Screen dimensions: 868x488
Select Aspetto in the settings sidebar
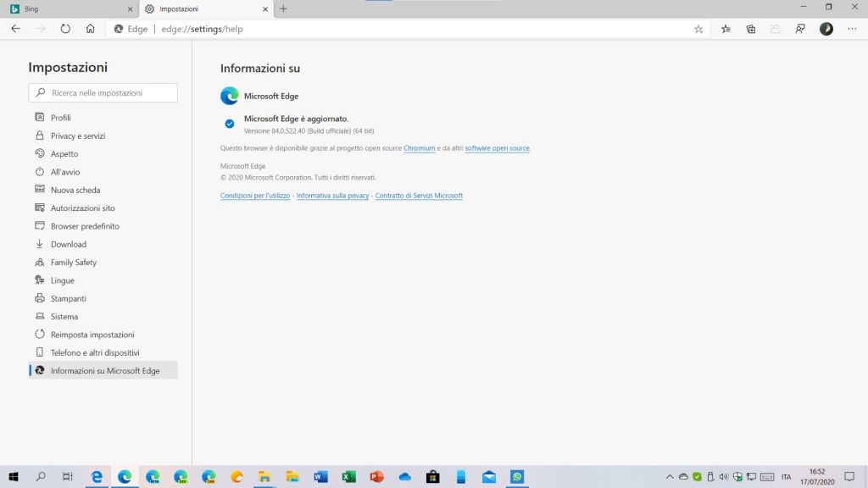pos(64,154)
